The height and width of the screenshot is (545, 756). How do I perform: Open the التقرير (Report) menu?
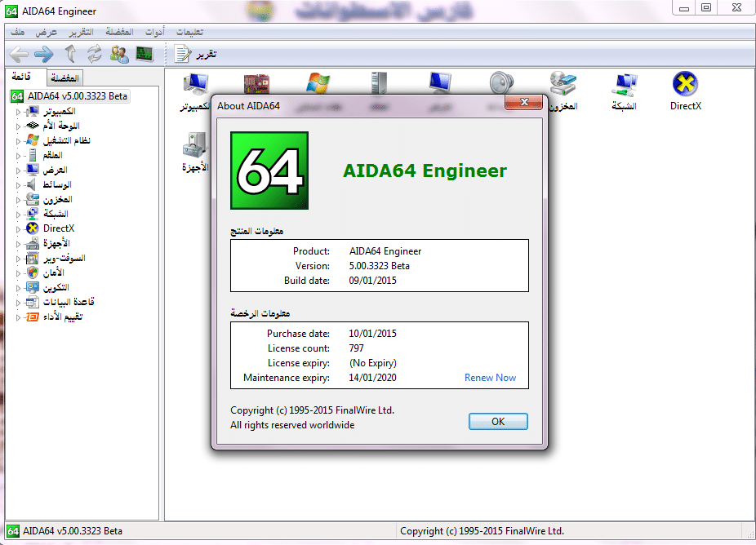(x=81, y=32)
